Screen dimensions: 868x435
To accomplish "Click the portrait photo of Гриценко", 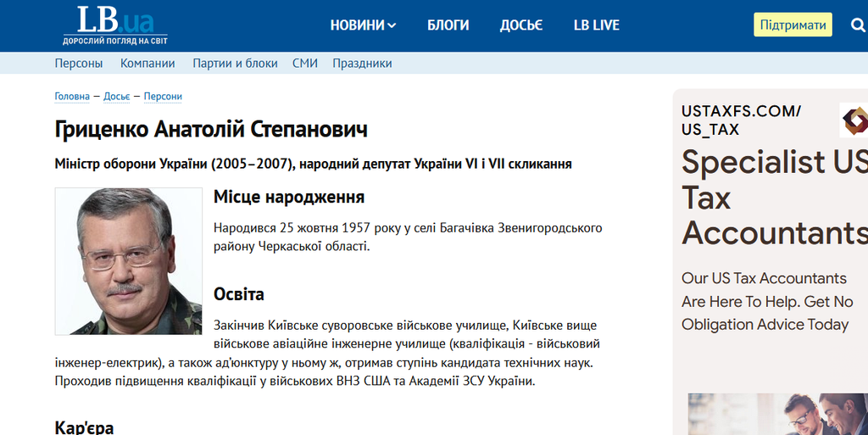I will pyautogui.click(x=129, y=261).
